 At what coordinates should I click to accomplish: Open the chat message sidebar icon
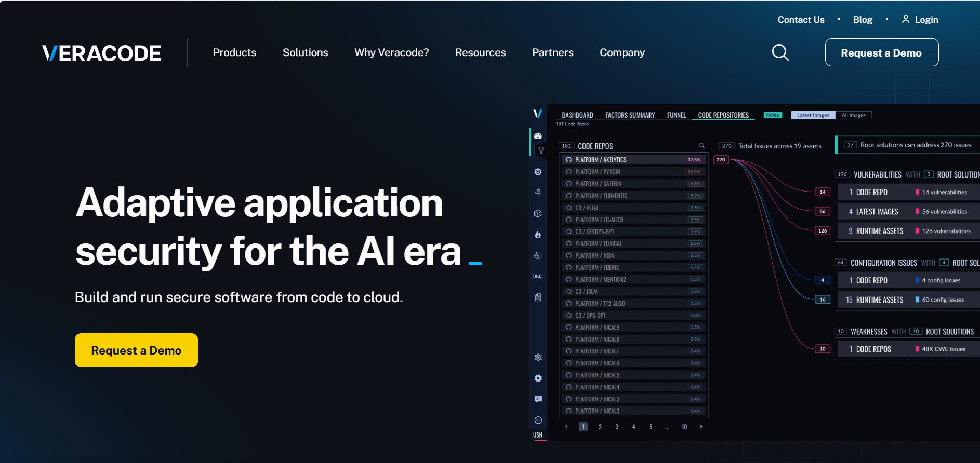(x=538, y=399)
